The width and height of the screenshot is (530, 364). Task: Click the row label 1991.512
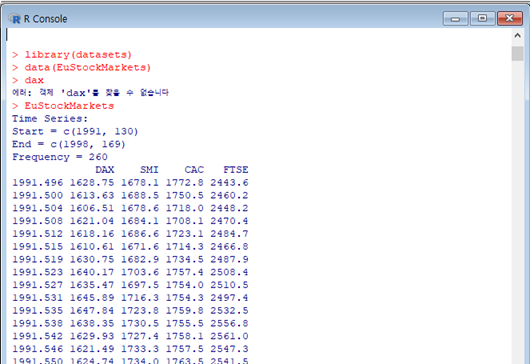(x=38, y=234)
